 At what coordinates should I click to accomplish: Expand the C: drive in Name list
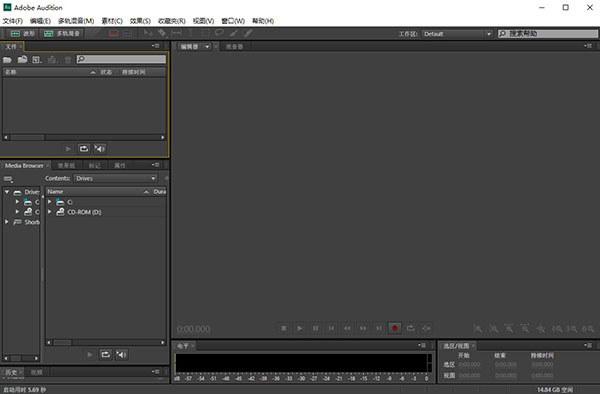[x=50, y=202]
